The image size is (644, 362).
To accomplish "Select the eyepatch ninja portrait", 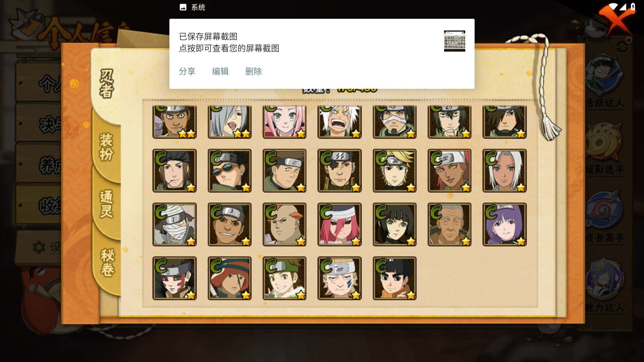I will [339, 171].
